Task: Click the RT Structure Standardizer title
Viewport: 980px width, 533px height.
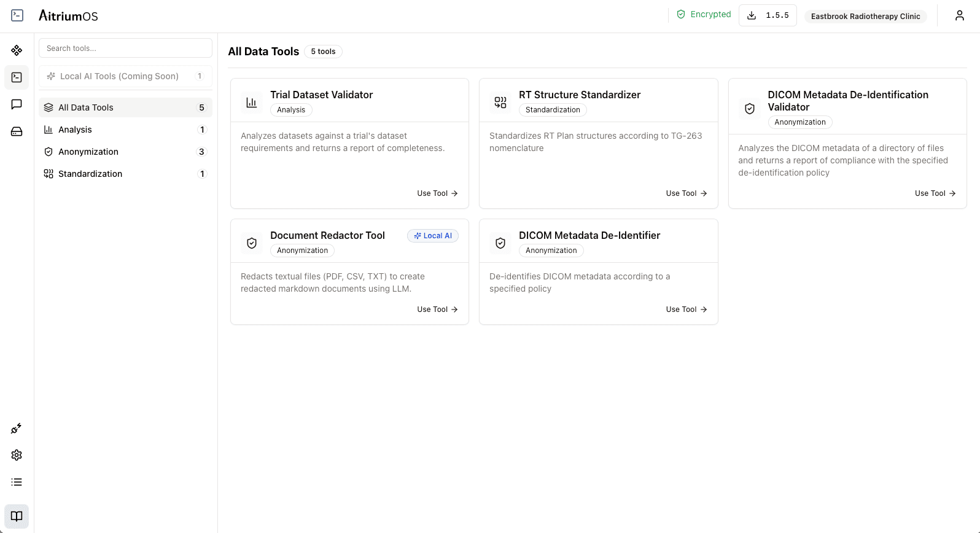Action: tap(580, 95)
